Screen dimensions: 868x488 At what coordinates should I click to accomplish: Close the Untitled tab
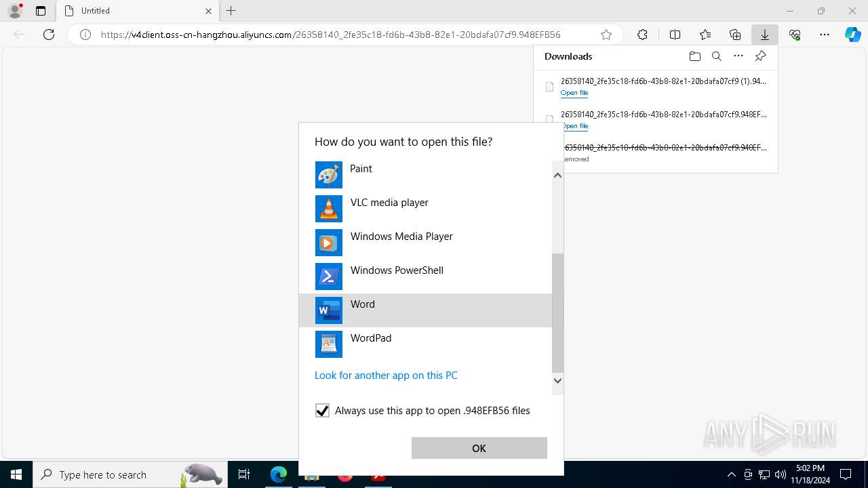coord(209,11)
